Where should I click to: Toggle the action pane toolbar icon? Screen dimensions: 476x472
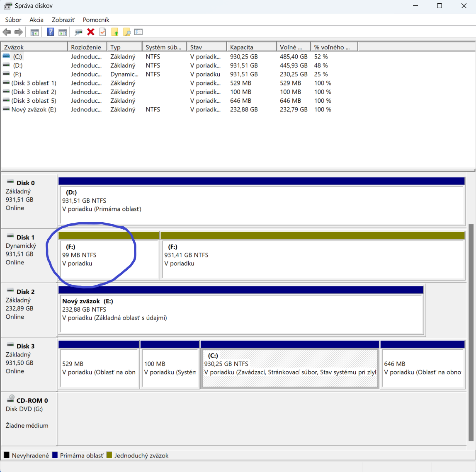pyautogui.click(x=63, y=32)
